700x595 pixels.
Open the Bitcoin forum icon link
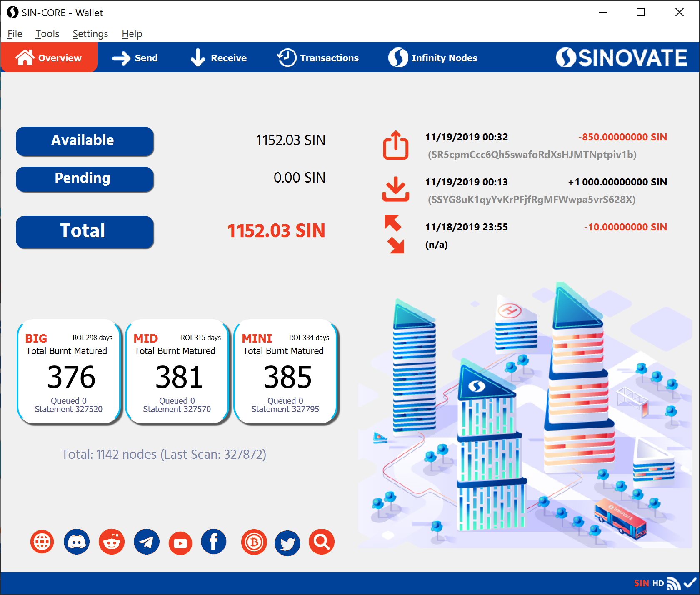[x=254, y=542]
